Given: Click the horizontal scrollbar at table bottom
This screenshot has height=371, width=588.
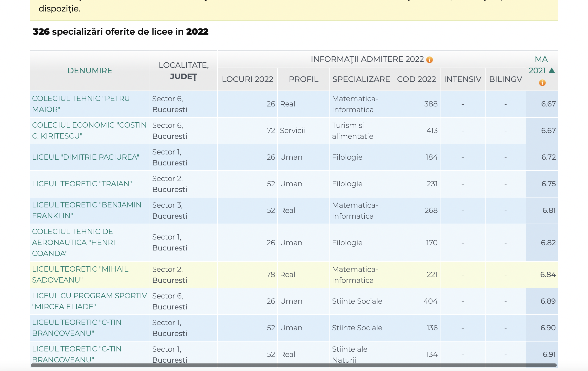Looking at the screenshot, I should 293,365.
